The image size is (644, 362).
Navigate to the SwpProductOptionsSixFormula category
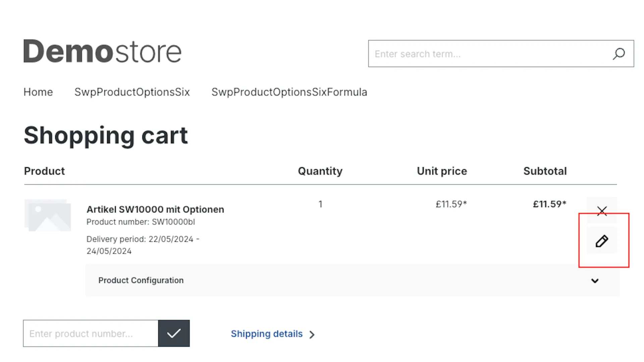click(x=289, y=92)
